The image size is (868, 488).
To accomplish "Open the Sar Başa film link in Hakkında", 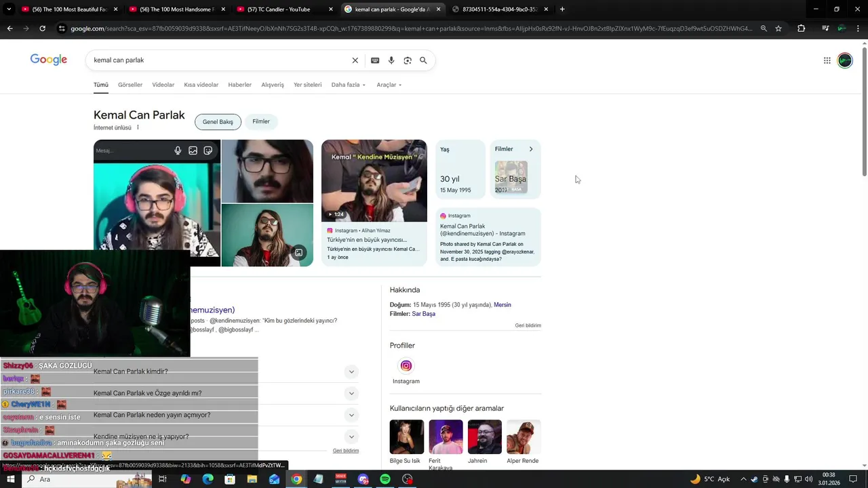I will pos(424,314).
